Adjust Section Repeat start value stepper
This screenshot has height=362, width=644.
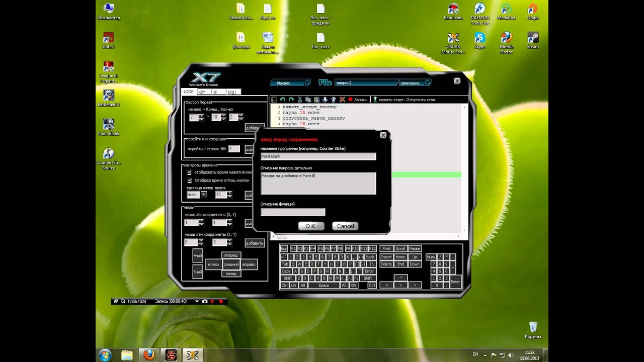[201, 117]
